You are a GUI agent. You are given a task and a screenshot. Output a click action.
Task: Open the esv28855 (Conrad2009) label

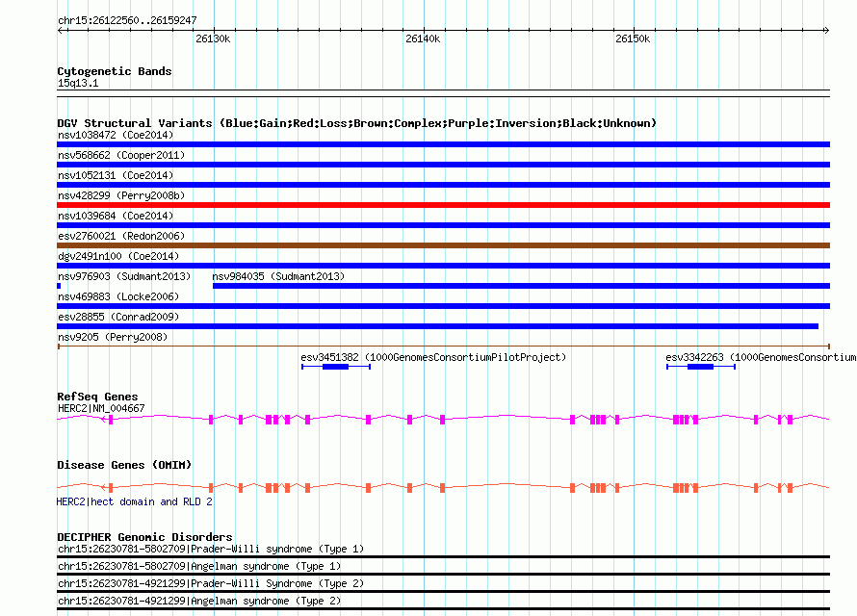point(118,317)
